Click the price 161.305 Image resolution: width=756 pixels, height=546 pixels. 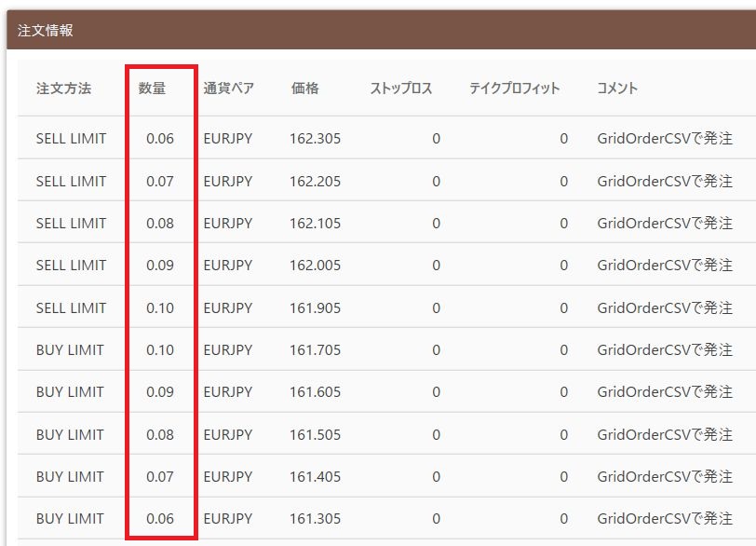pyautogui.click(x=316, y=518)
